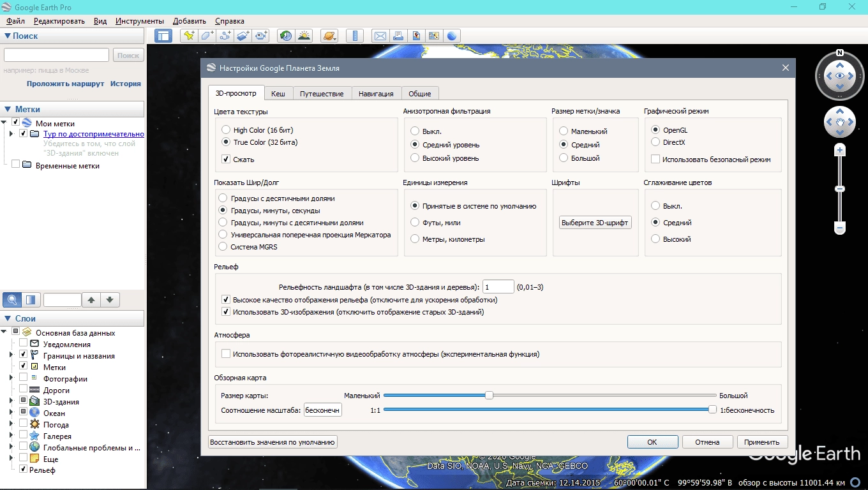Click the Проложить маршрут link

pyautogui.click(x=65, y=84)
